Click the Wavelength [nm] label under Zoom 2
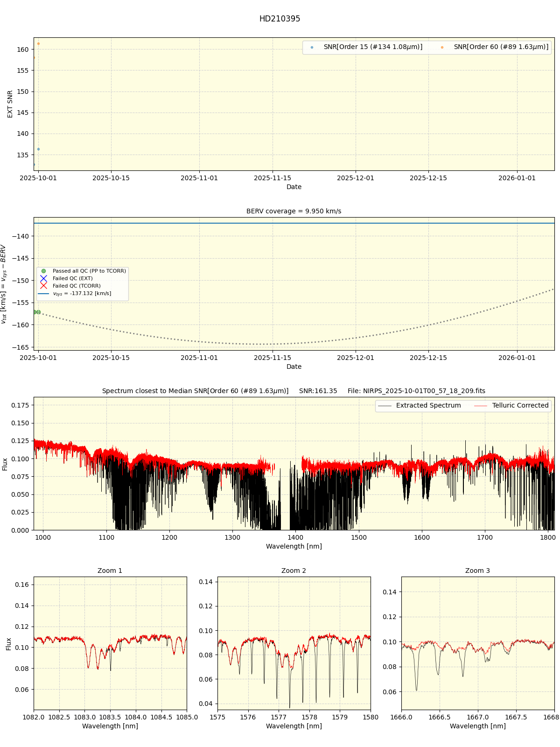Screen dimensions: 560x747 click(x=294, y=726)
